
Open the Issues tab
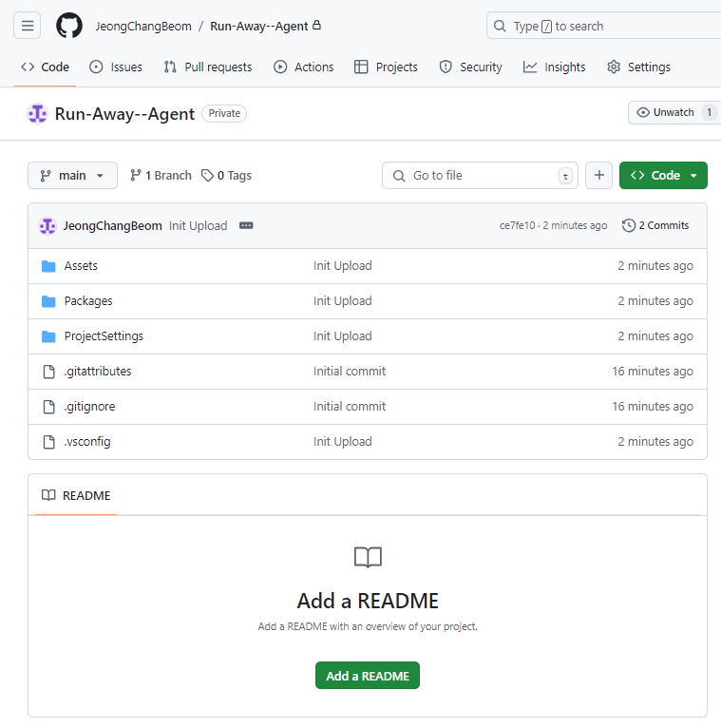(x=116, y=67)
